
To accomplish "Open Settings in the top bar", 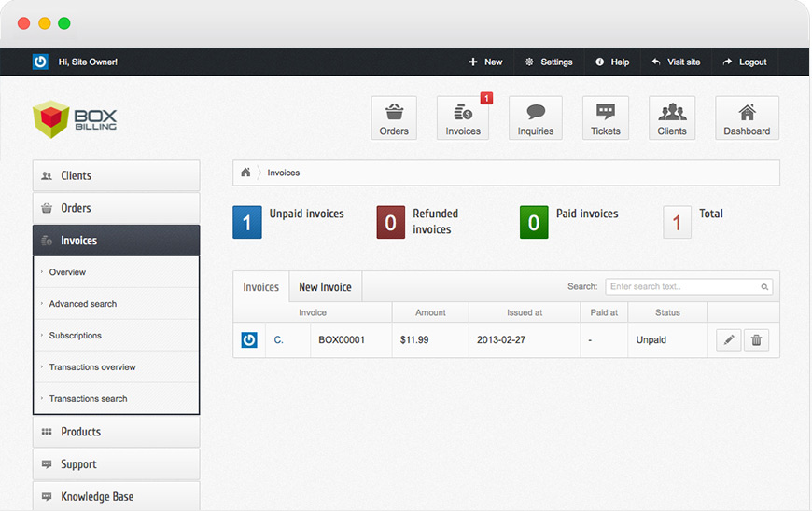I will 549,62.
